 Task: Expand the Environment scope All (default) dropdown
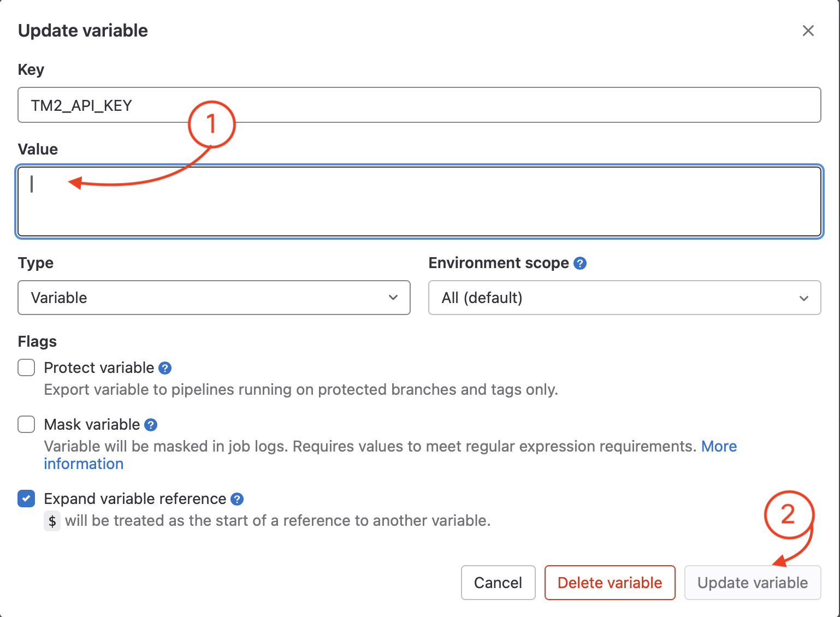(x=624, y=298)
